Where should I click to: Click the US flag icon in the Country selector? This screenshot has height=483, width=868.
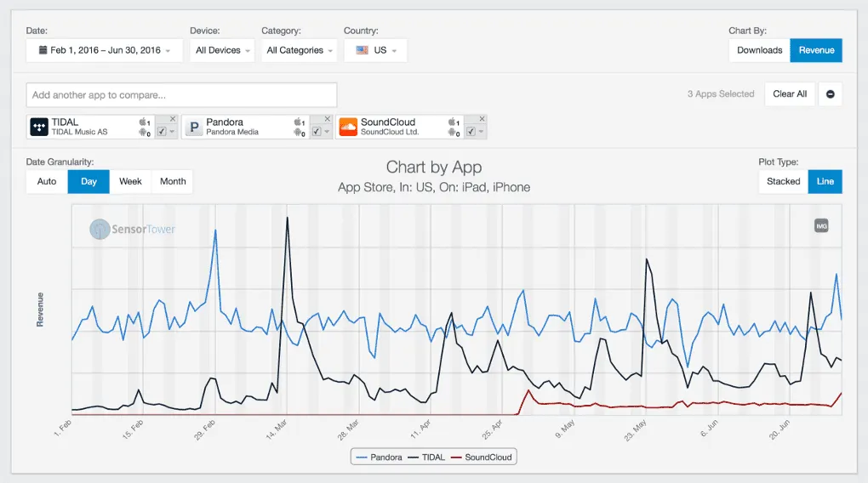coord(362,50)
